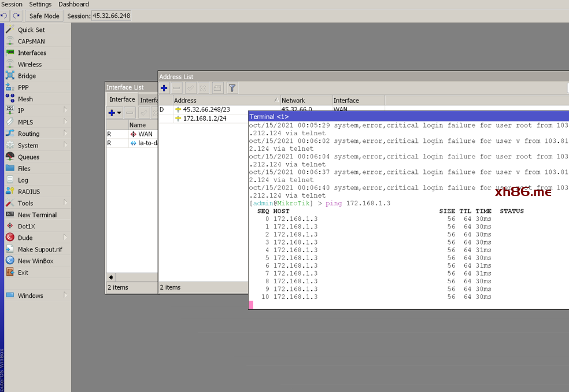The width and height of the screenshot is (569, 392).
Task: Click the Address List comment icon
Action: click(217, 88)
